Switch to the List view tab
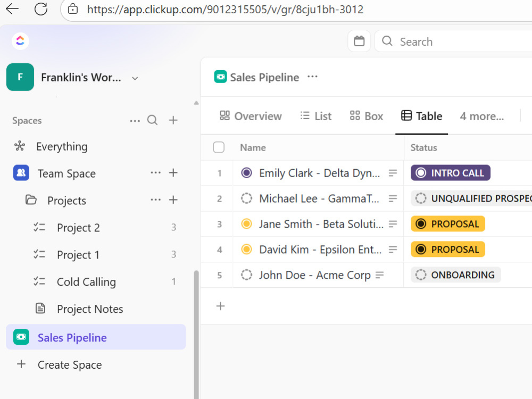The image size is (532, 399). coord(316,116)
